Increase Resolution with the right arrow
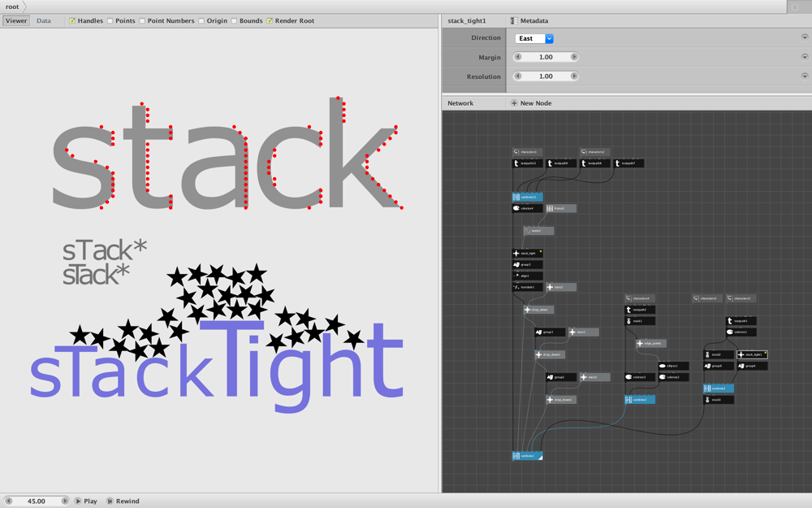The image size is (812, 508). tap(574, 76)
